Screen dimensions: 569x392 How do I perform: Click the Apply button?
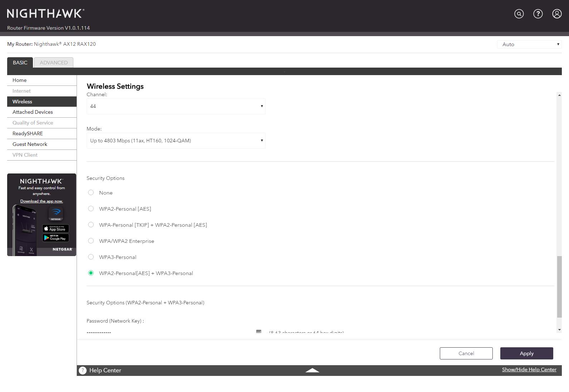pyautogui.click(x=526, y=353)
